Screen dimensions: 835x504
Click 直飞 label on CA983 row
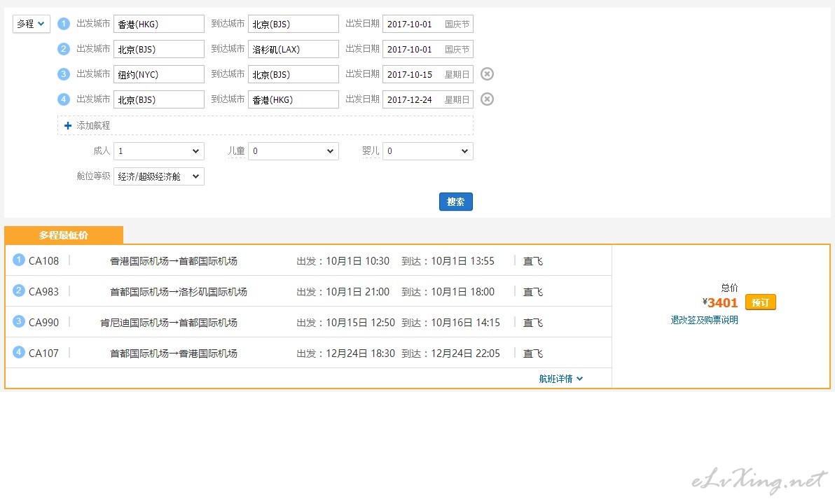533,292
